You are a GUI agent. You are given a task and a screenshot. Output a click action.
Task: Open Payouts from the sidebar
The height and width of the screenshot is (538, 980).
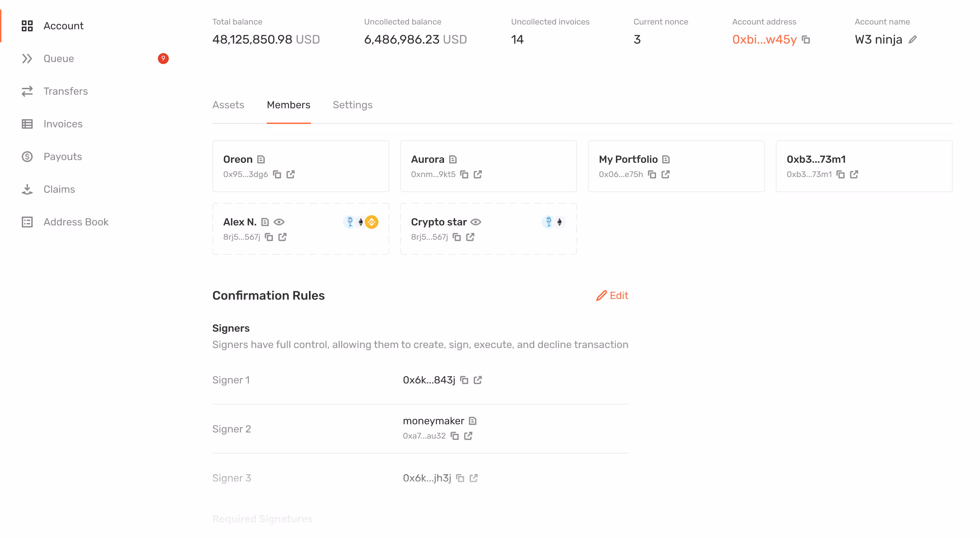pos(62,157)
